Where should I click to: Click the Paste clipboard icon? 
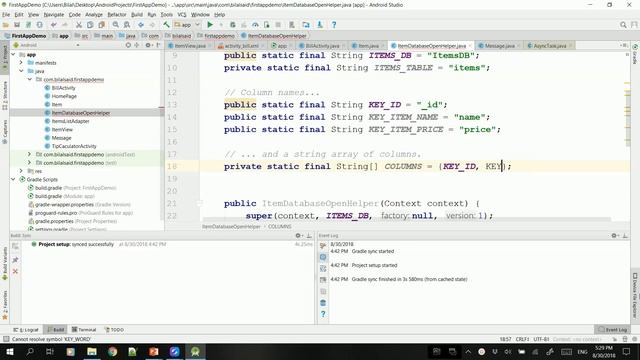102,25
